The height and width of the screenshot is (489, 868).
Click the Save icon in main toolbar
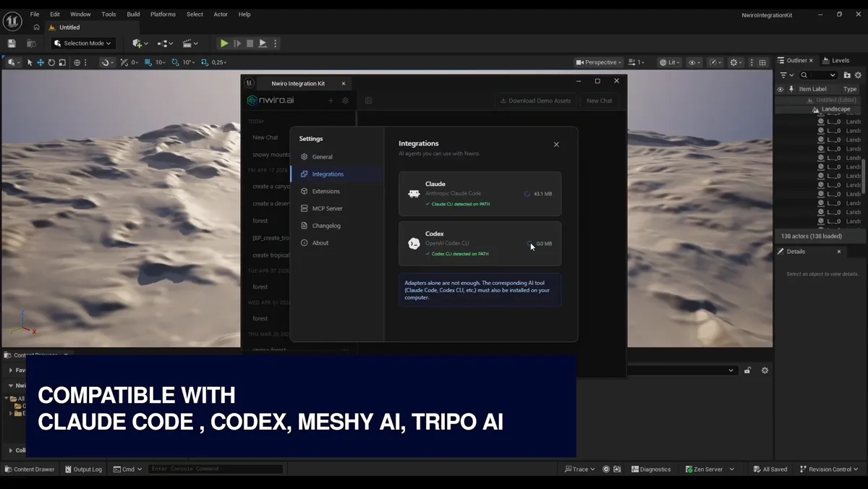pos(12,43)
